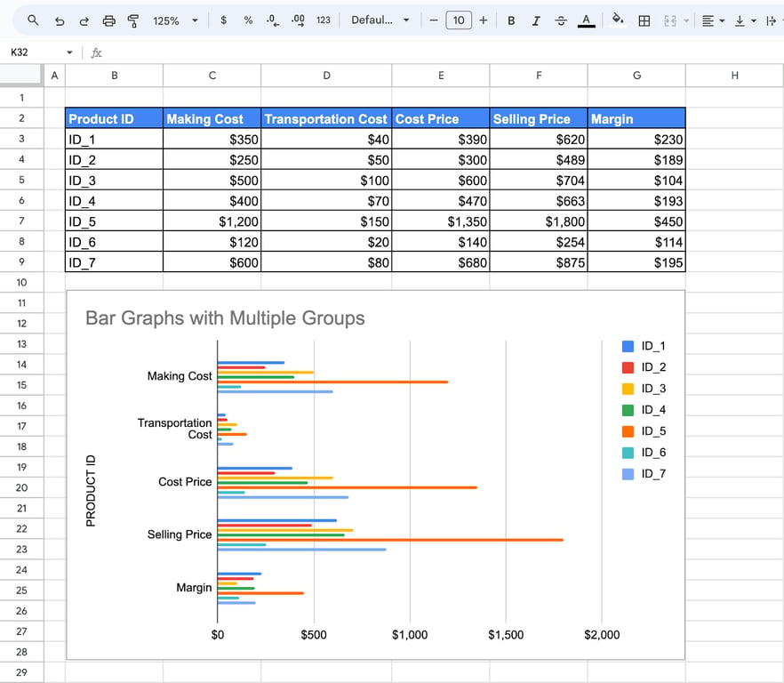Select row 2 header
This screenshot has width=784, height=683.
click(x=21, y=118)
